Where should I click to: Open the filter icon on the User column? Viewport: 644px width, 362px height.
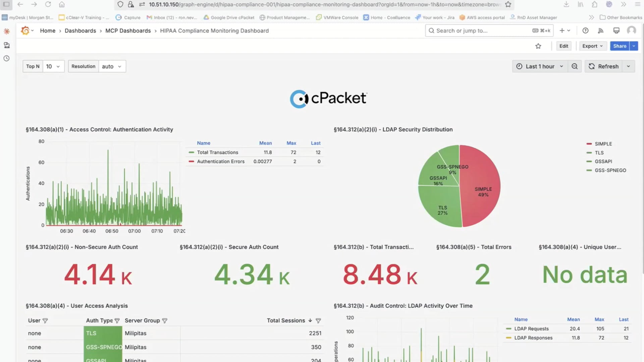click(46, 320)
